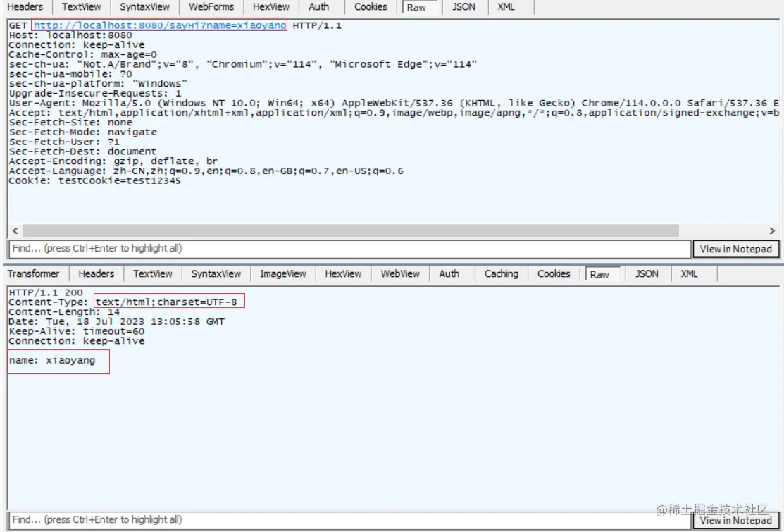Click the request Connection: keep-alive line
This screenshot has height=532, width=784.
click(77, 45)
